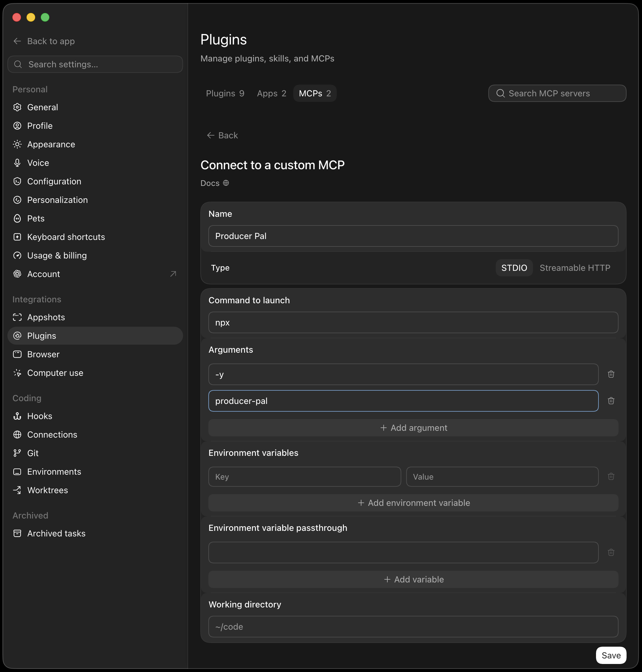
Task: Open Git branch icon
Action: 17,453
